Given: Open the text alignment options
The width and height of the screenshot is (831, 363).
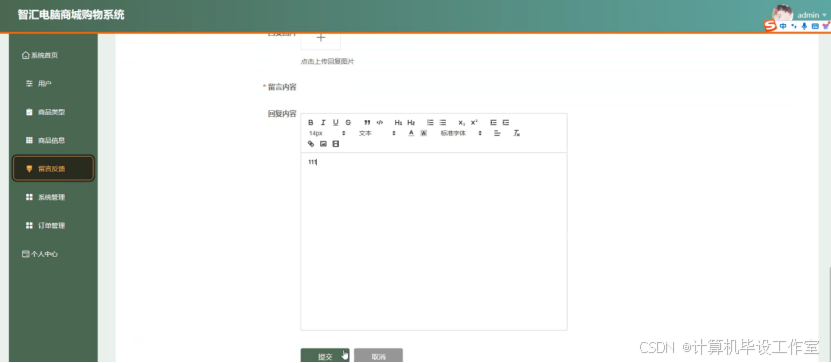Looking at the screenshot, I should click(497, 133).
